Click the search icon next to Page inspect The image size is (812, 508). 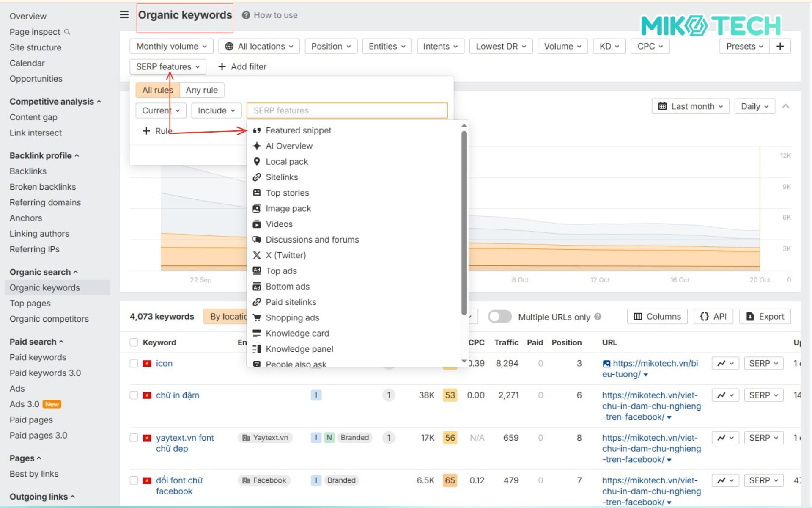coord(67,32)
